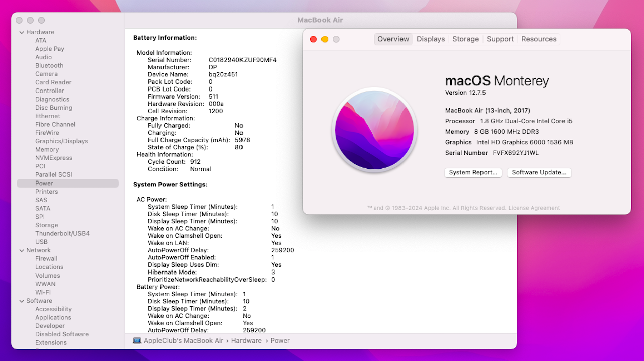The width and height of the screenshot is (644, 361).
Task: Select Applications under Software
Action: pos(53,317)
